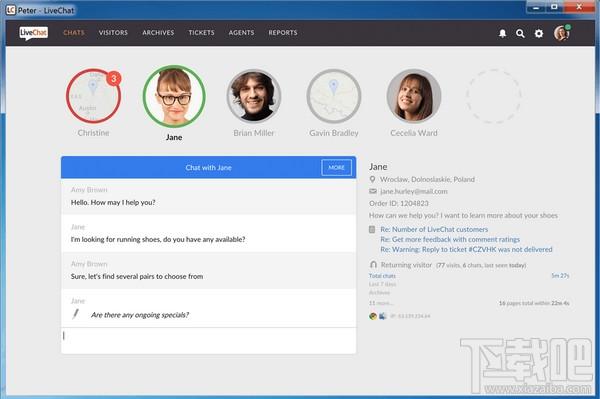This screenshot has width=600, height=399.
Task: Switch to the Reports tab
Action: [283, 33]
